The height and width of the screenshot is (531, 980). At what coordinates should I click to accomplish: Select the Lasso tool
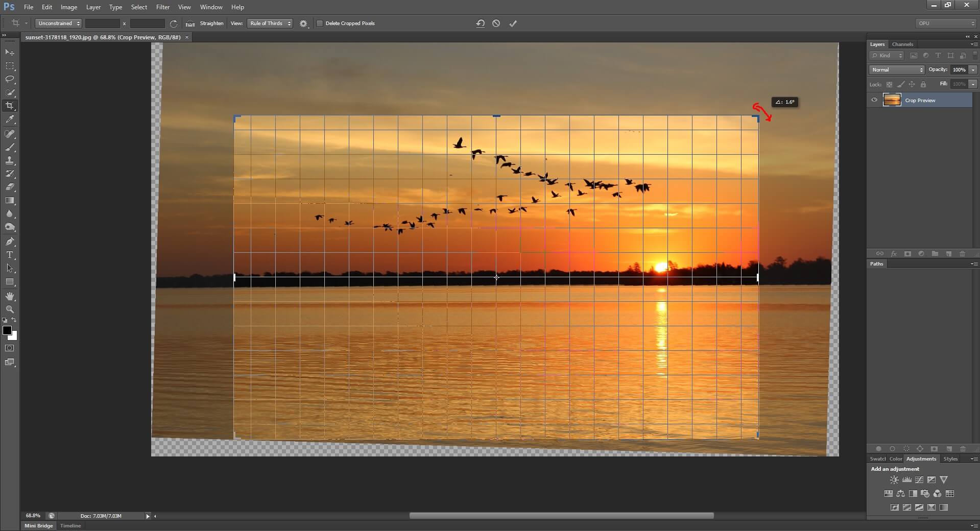pyautogui.click(x=10, y=79)
